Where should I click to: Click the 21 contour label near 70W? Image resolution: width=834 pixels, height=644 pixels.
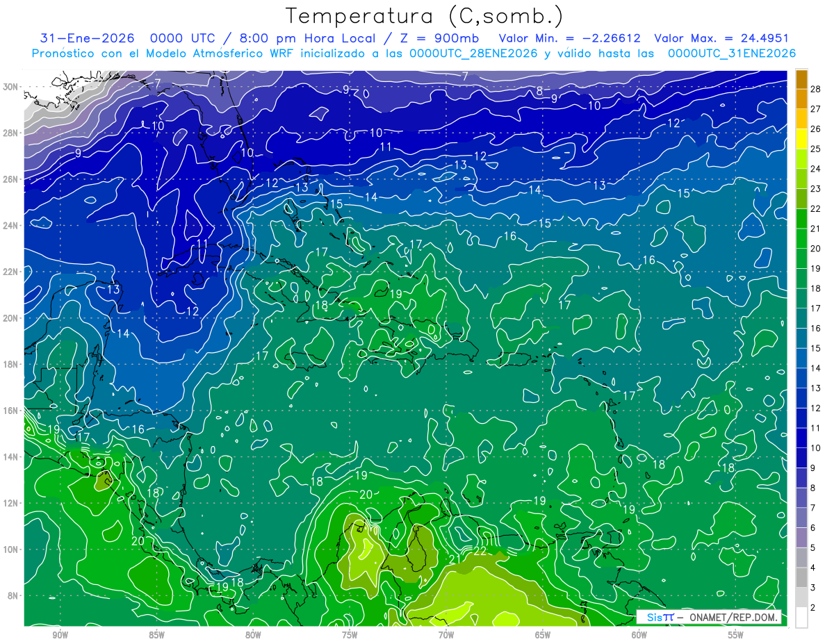click(455, 559)
